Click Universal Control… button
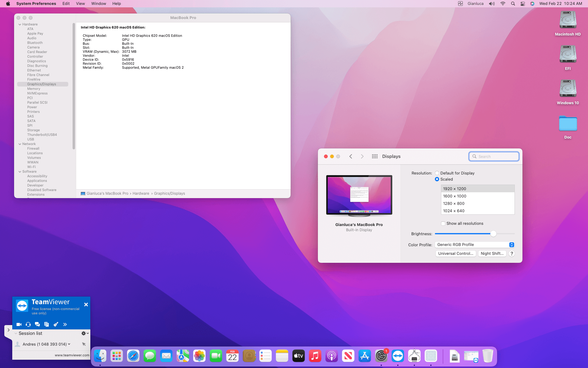Screen dimensions: 588x368 (456, 254)
